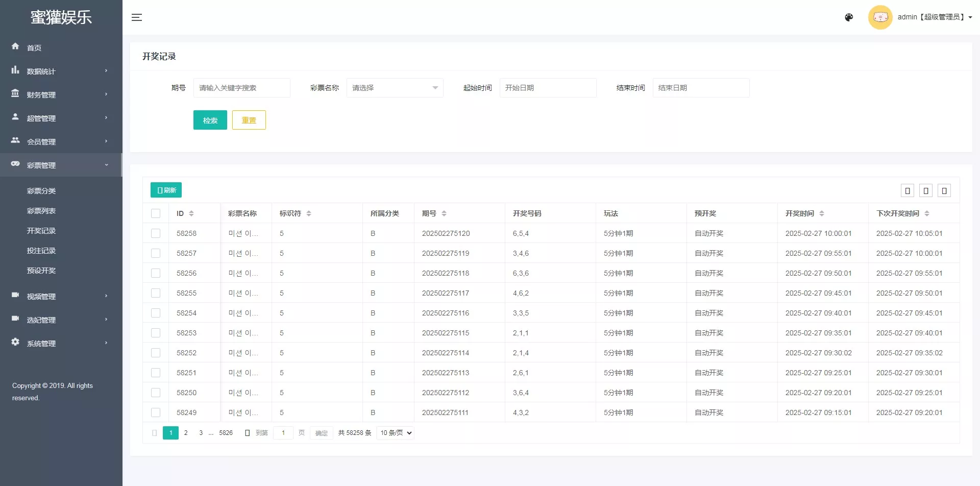980x486 pixels.
Task: Change the 10 条/页 page size dropdown
Action: coord(395,433)
